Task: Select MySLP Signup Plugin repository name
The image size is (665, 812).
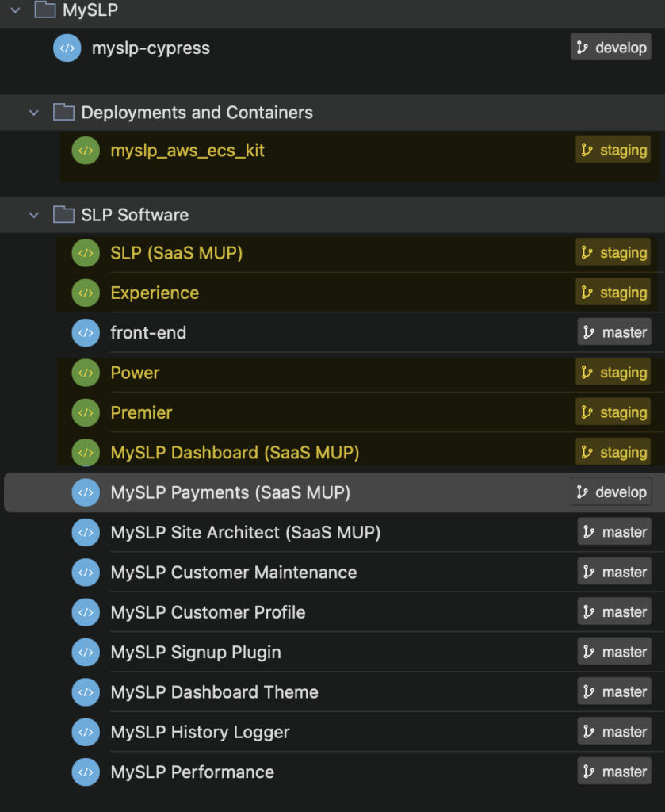Action: point(196,653)
